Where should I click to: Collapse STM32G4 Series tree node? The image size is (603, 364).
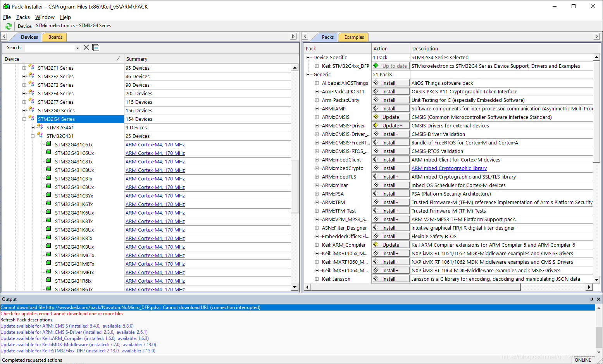click(24, 119)
